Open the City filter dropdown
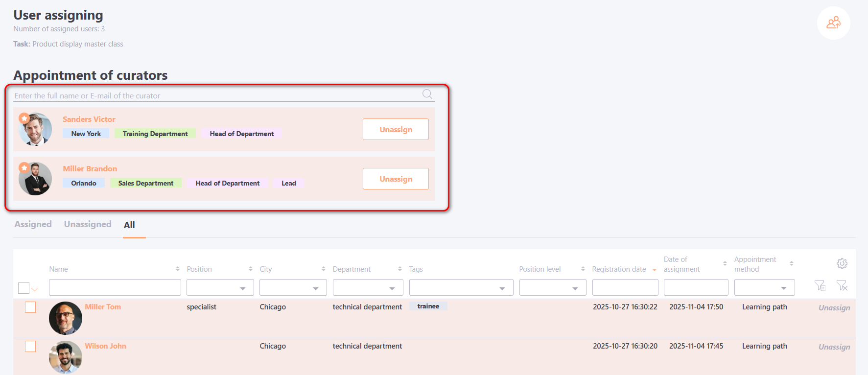868x375 pixels. click(293, 288)
